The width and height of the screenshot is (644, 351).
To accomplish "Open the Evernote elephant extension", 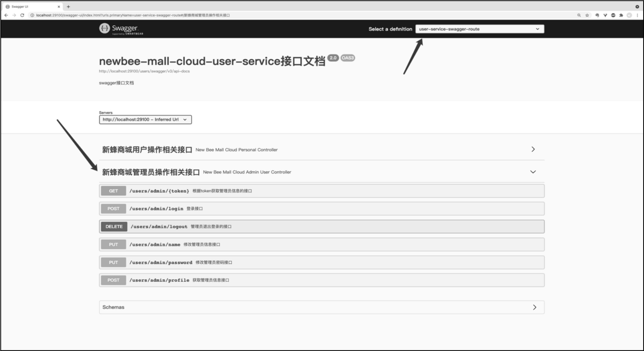I will [x=597, y=15].
